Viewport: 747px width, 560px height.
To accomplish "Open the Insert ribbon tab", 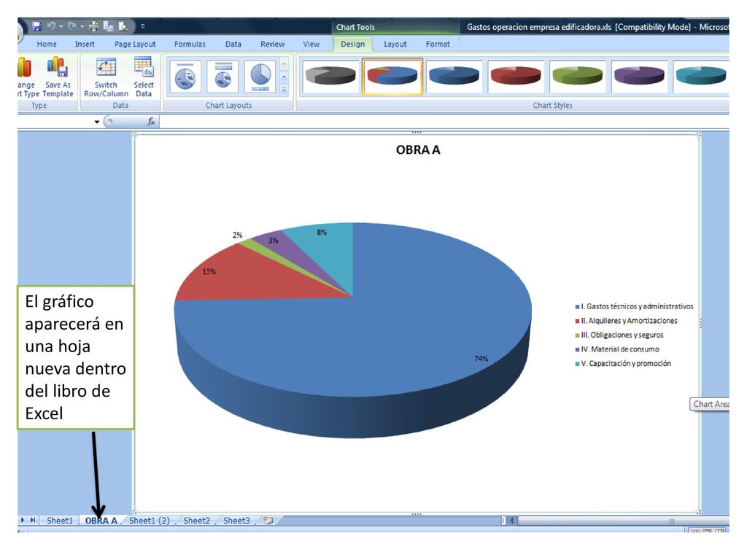I will (85, 44).
